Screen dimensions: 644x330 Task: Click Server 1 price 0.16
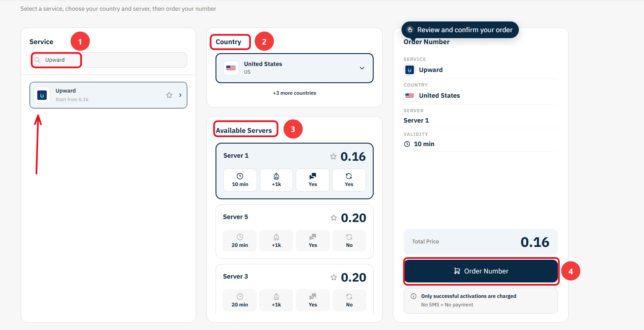(x=353, y=156)
